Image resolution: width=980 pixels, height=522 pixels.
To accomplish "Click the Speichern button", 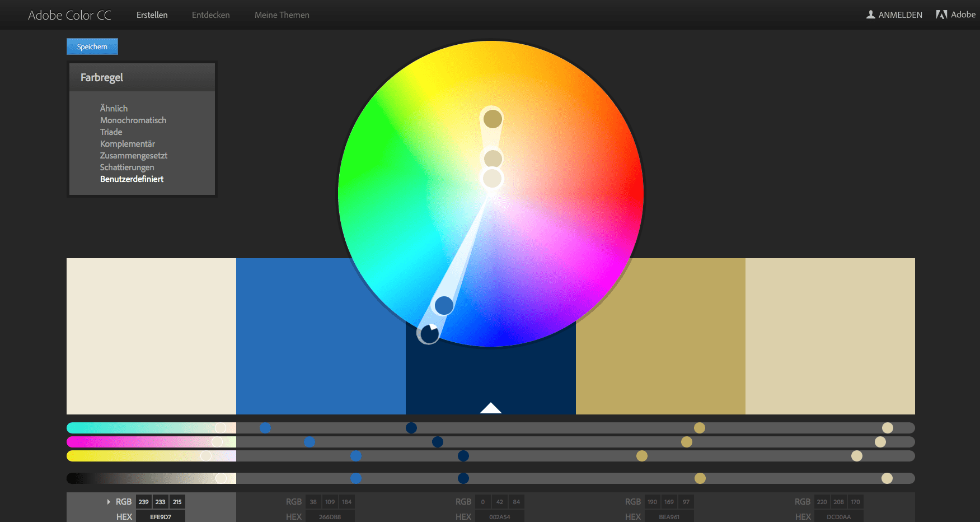I will (x=92, y=46).
